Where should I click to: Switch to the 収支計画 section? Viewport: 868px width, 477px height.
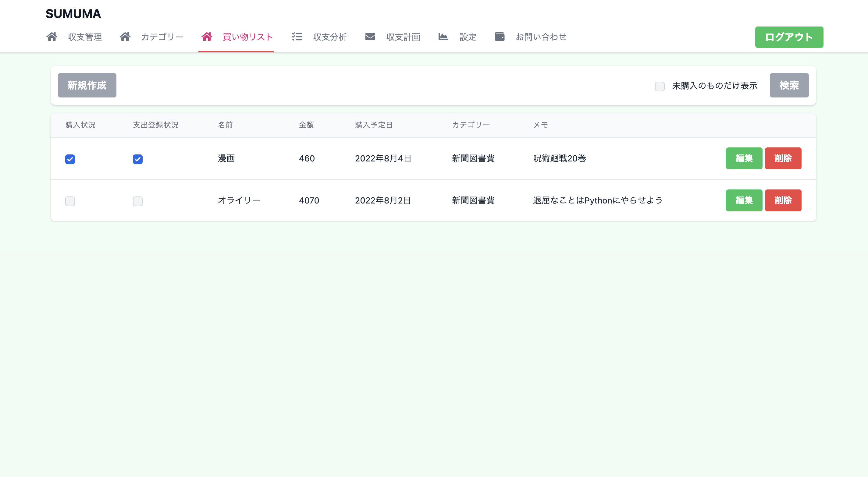403,37
